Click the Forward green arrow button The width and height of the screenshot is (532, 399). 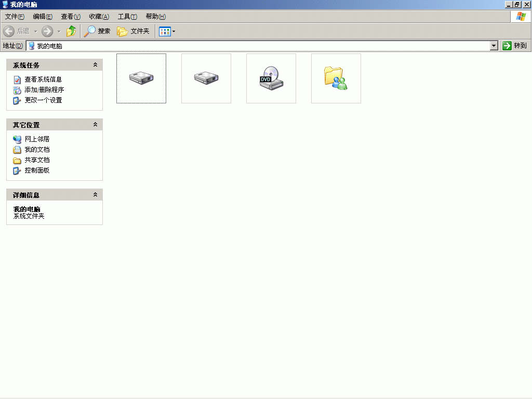47,31
